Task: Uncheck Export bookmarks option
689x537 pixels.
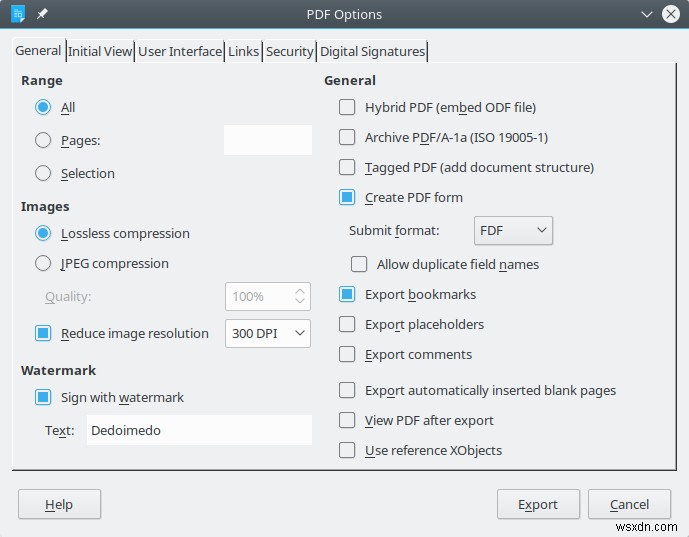Action: (x=347, y=294)
